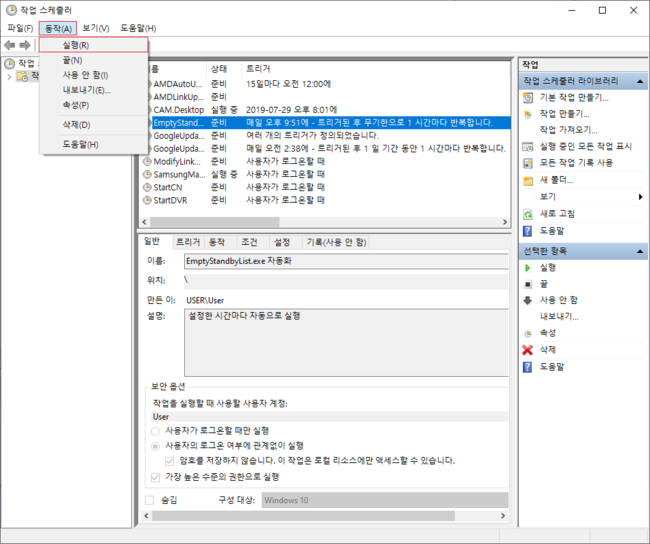Click the 속성 properties icon in actions pane

coord(527,333)
